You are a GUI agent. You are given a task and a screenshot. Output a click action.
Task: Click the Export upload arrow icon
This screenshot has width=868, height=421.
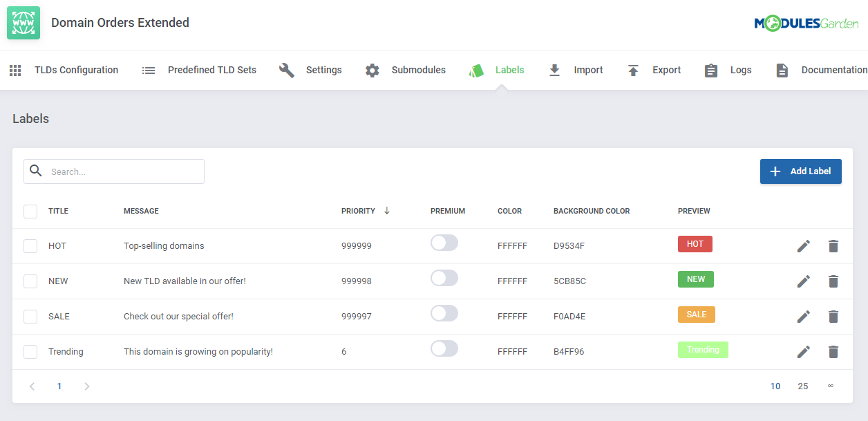[633, 70]
